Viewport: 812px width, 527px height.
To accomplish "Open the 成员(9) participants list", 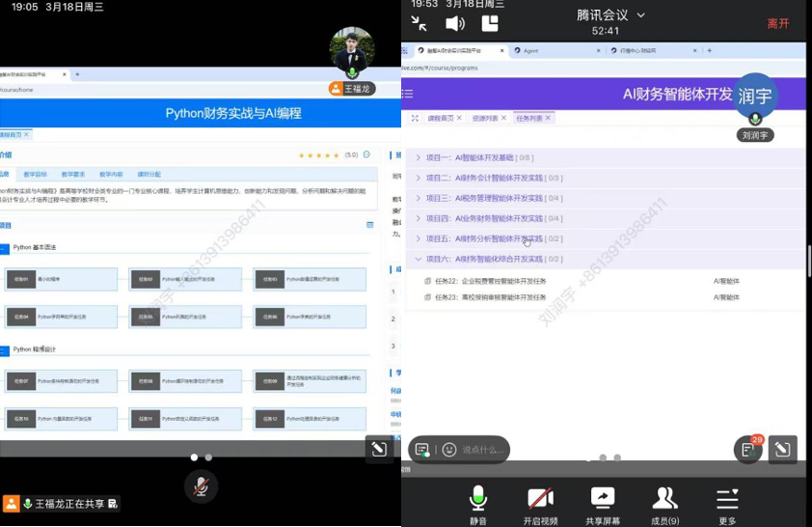I will [x=664, y=504].
